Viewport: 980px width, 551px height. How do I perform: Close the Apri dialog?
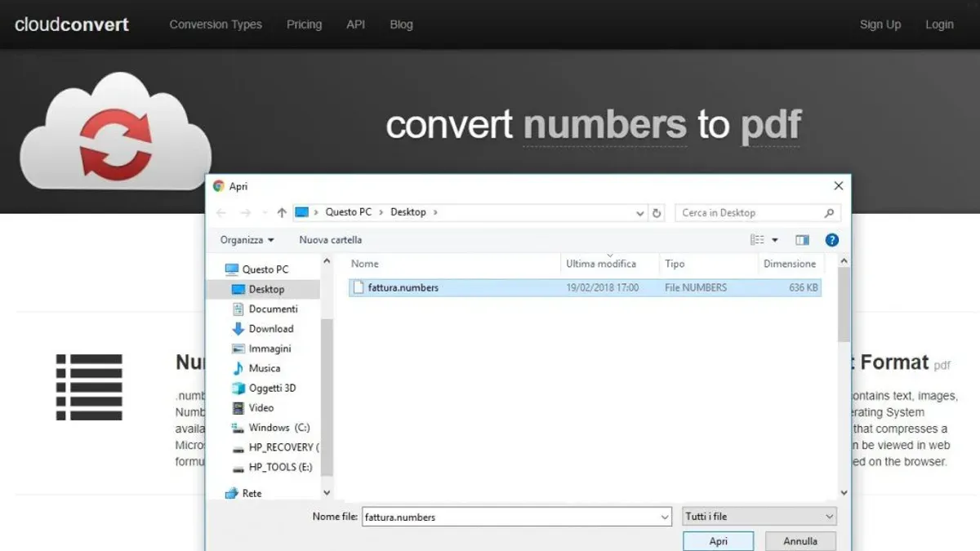(838, 186)
